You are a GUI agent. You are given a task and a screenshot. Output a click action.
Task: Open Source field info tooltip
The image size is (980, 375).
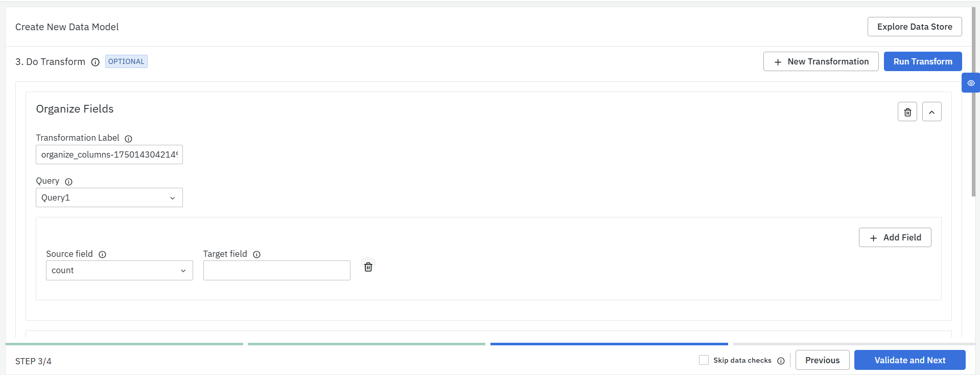(x=102, y=255)
